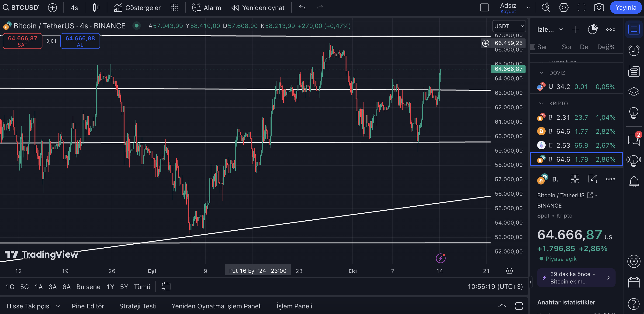Image resolution: width=644 pixels, height=314 pixels.
Task: Open BTCUSD symbol search
Action: click(21, 8)
